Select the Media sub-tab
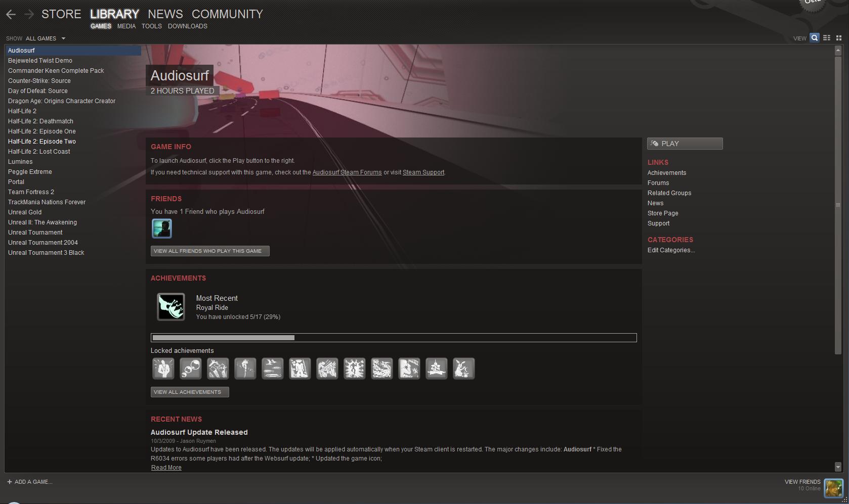 126,26
